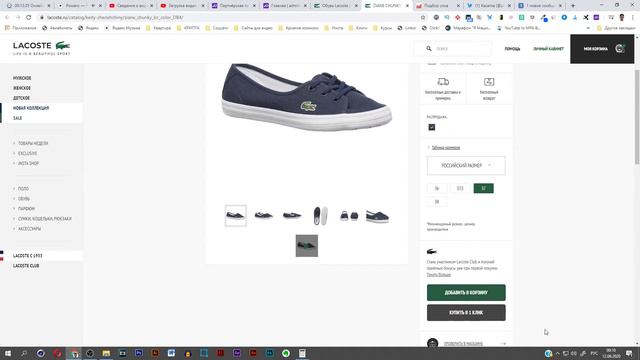Screen dimensions: 640x360
Task: Open File Explorer from the taskbar
Action: (106, 353)
